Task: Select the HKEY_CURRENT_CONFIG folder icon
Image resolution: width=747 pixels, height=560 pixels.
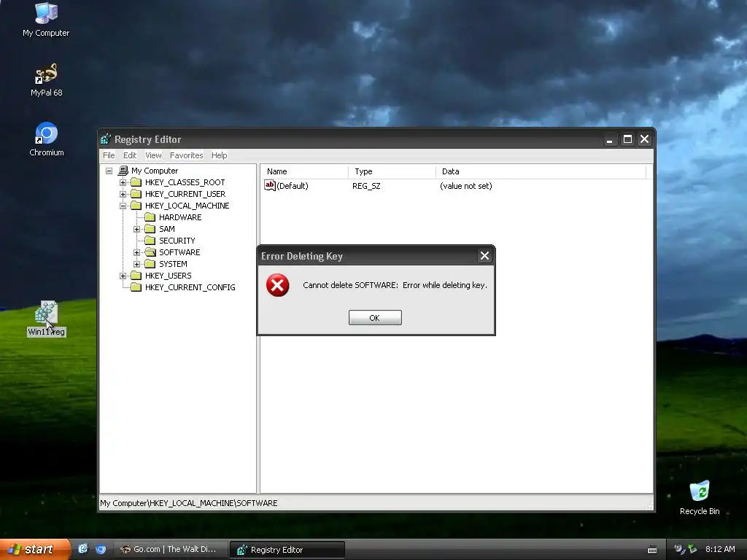Action: (x=136, y=287)
